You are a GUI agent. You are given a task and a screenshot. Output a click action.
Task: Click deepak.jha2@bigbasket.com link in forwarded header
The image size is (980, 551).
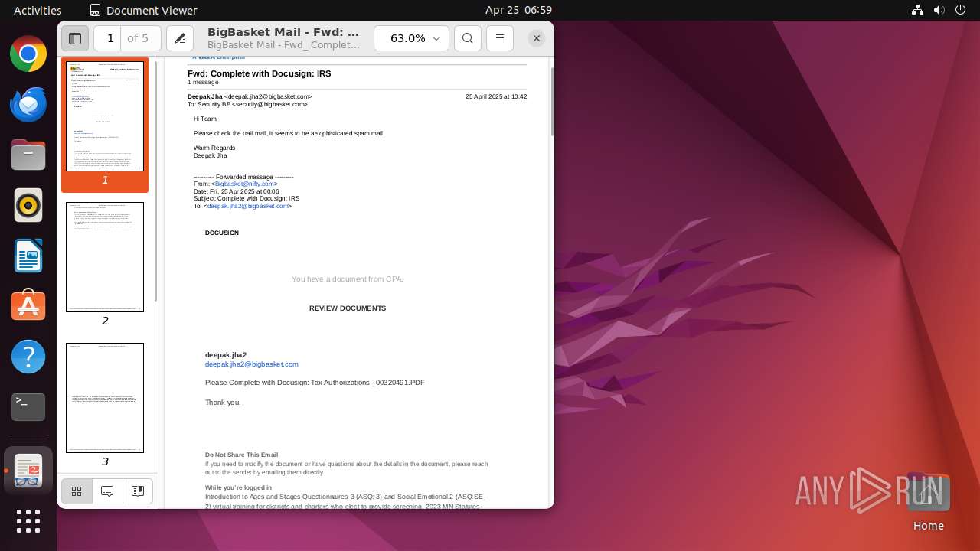[248, 206]
